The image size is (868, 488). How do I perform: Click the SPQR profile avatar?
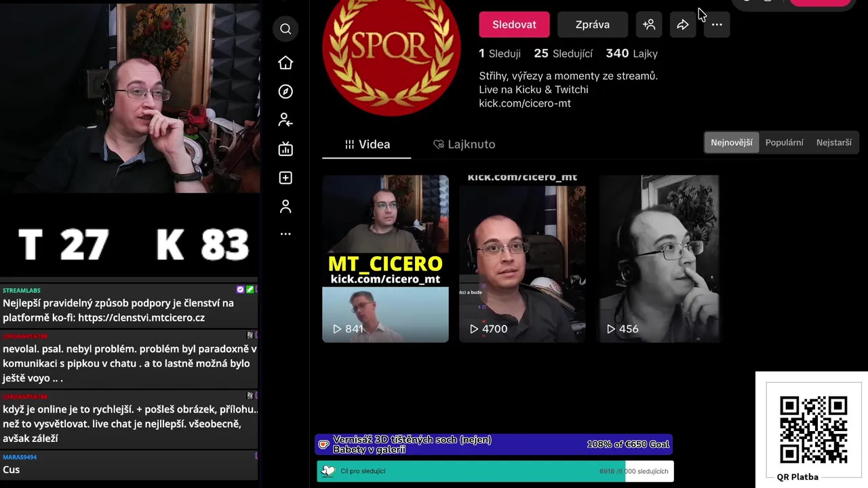tap(391, 49)
